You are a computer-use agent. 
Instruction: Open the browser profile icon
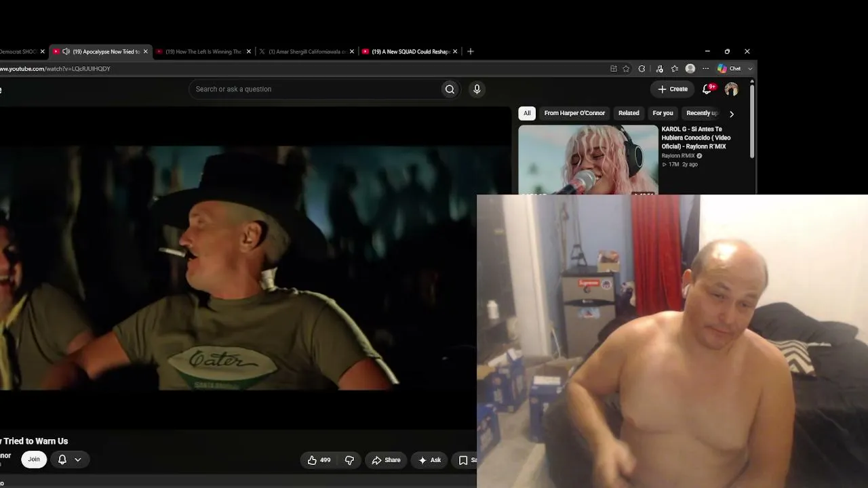pos(690,68)
